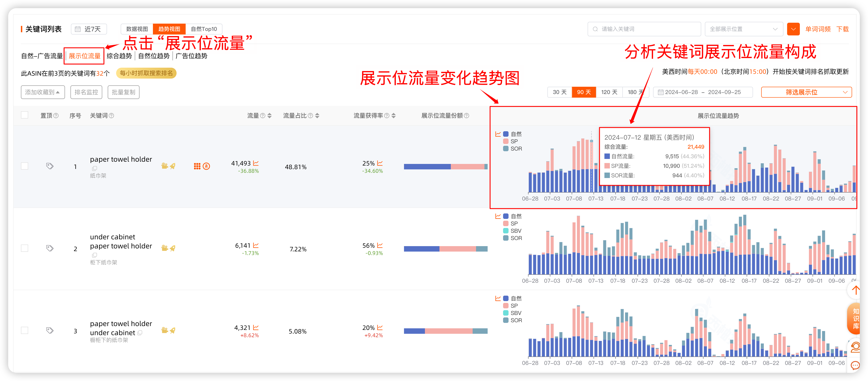Toggle the select-all header checkbox

point(25,115)
